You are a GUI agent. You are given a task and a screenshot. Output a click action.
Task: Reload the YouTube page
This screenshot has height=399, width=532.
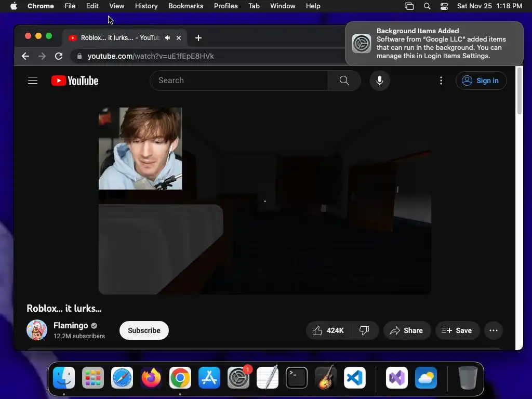[59, 56]
